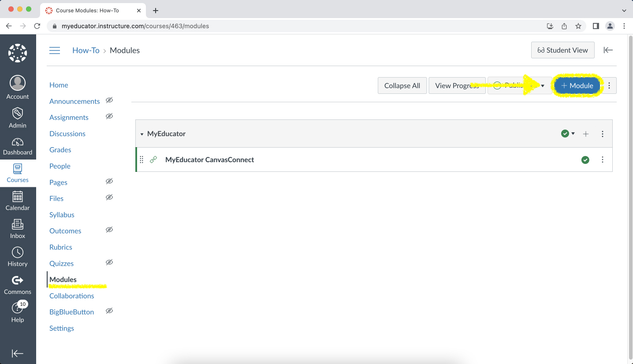
Task: Add an item to the MyEducator module
Action: 586,134
